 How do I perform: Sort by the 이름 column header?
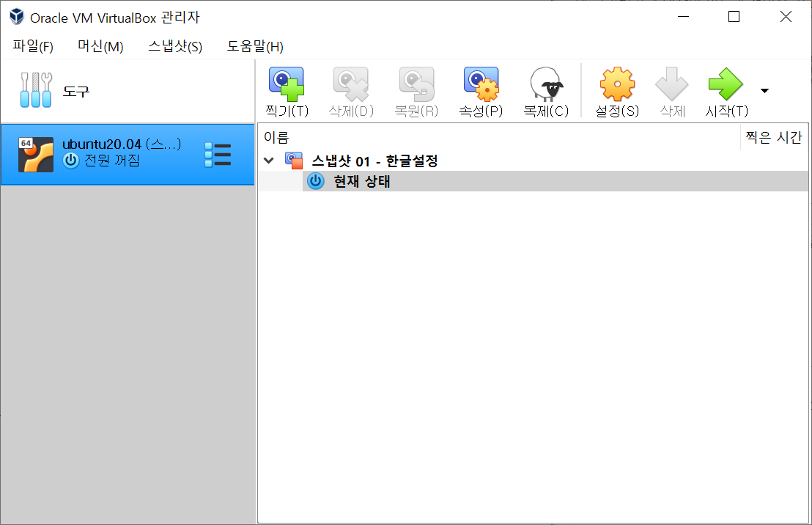click(499, 137)
